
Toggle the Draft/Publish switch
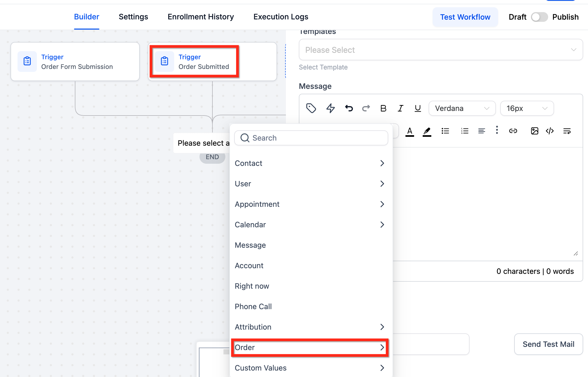tap(539, 17)
